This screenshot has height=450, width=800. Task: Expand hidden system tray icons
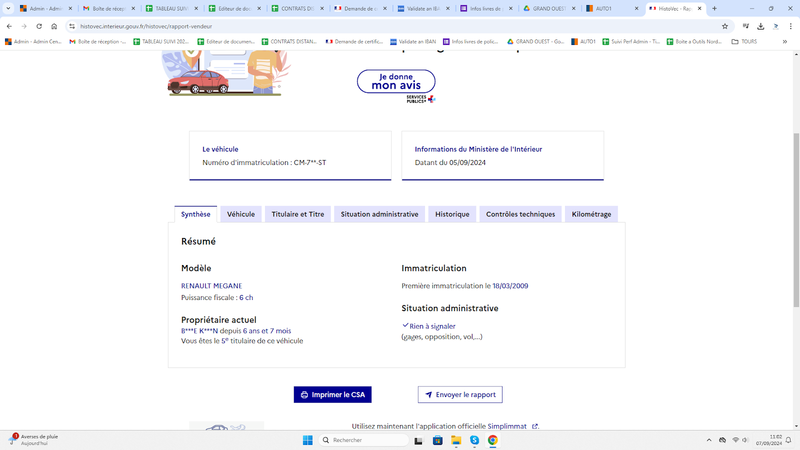click(709, 440)
